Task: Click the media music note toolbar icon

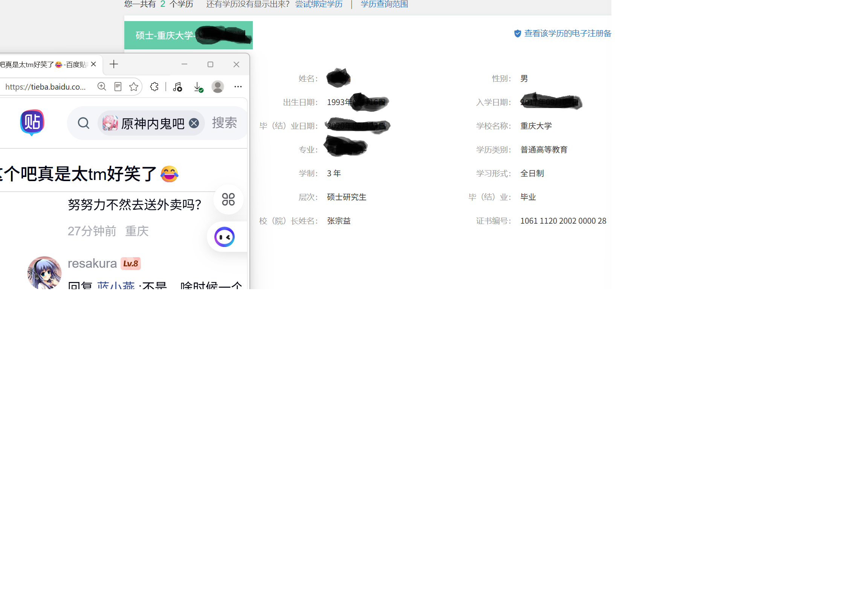Action: [177, 87]
